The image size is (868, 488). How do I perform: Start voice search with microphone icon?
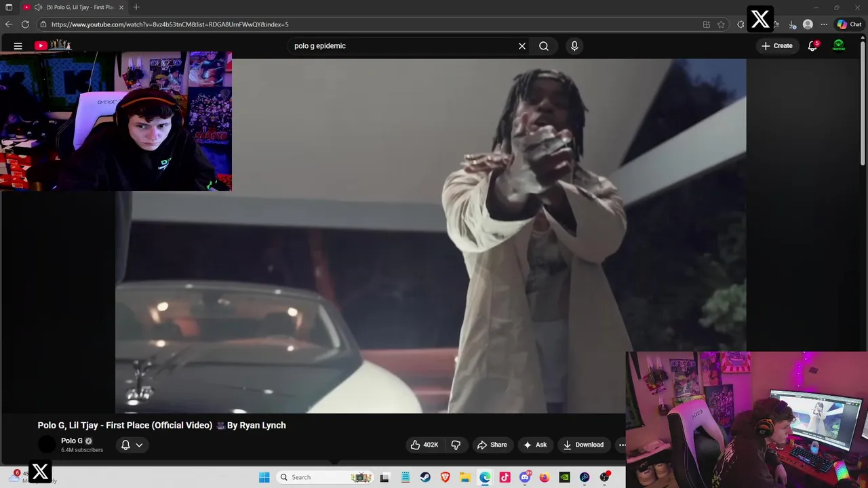[x=574, y=46]
